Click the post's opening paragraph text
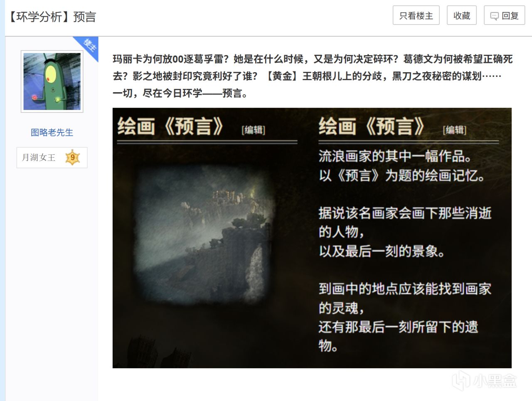Image resolution: width=532 pixels, height=401 pixels. 313,76
